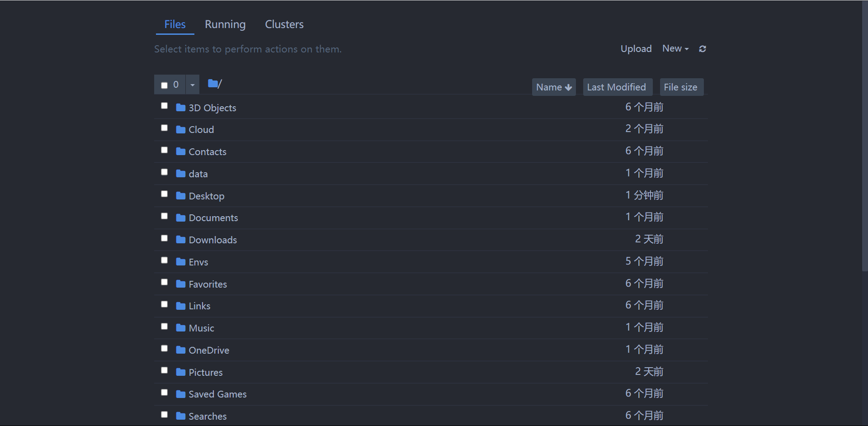The image size is (868, 426).
Task: Check the OneDrive row checkbox
Action: coord(165,349)
